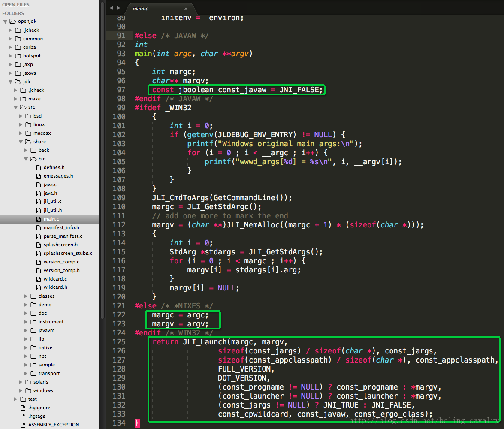504x429 pixels.
Task: Collapse the jdk folder tree
Action: (10, 82)
